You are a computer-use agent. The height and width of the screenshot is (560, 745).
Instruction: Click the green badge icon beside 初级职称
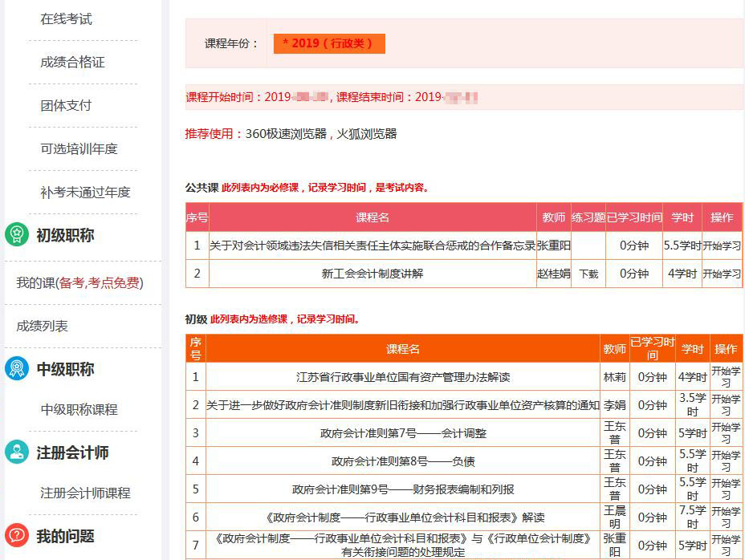[x=17, y=235]
